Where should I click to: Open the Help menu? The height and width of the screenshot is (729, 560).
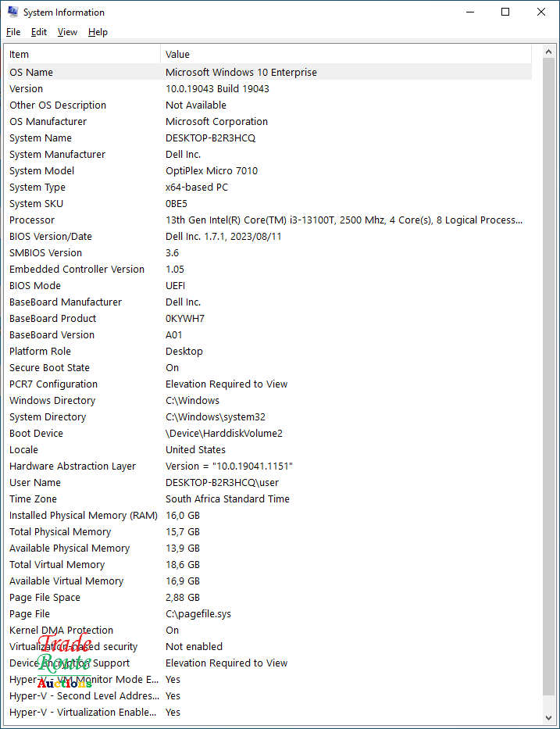click(98, 32)
